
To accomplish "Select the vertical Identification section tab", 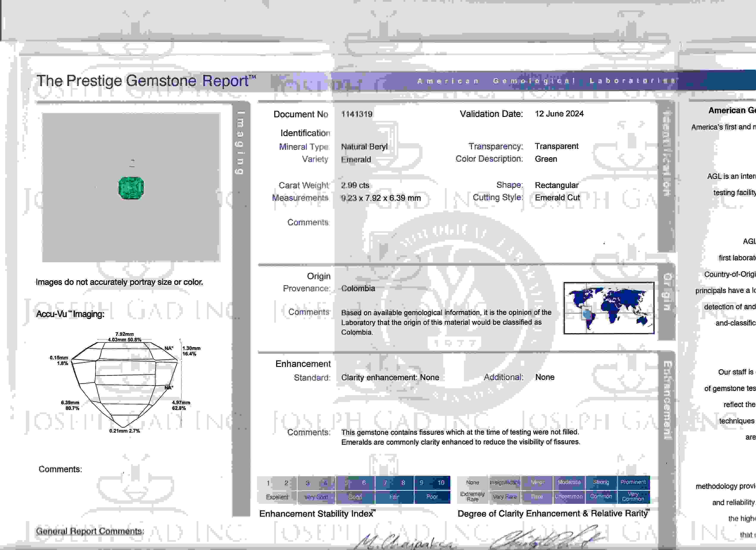I will tap(666, 153).
